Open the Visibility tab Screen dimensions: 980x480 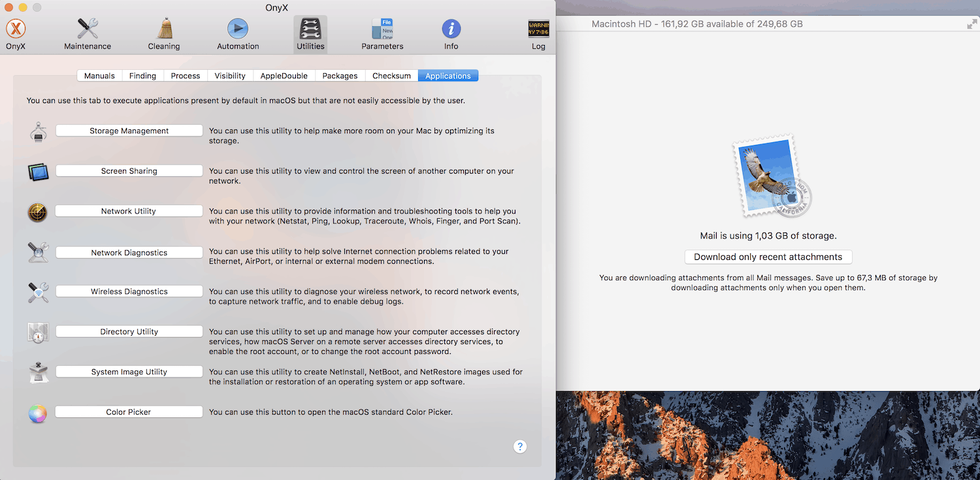click(x=230, y=76)
